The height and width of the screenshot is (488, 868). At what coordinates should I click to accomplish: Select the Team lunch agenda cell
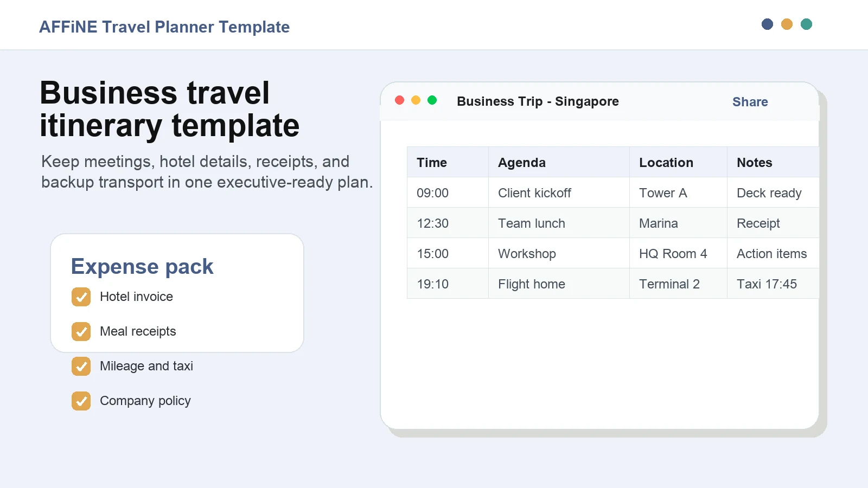[x=559, y=223]
